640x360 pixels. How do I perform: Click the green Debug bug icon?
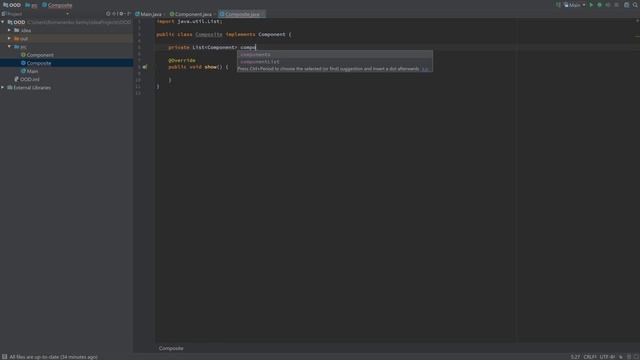tap(599, 5)
